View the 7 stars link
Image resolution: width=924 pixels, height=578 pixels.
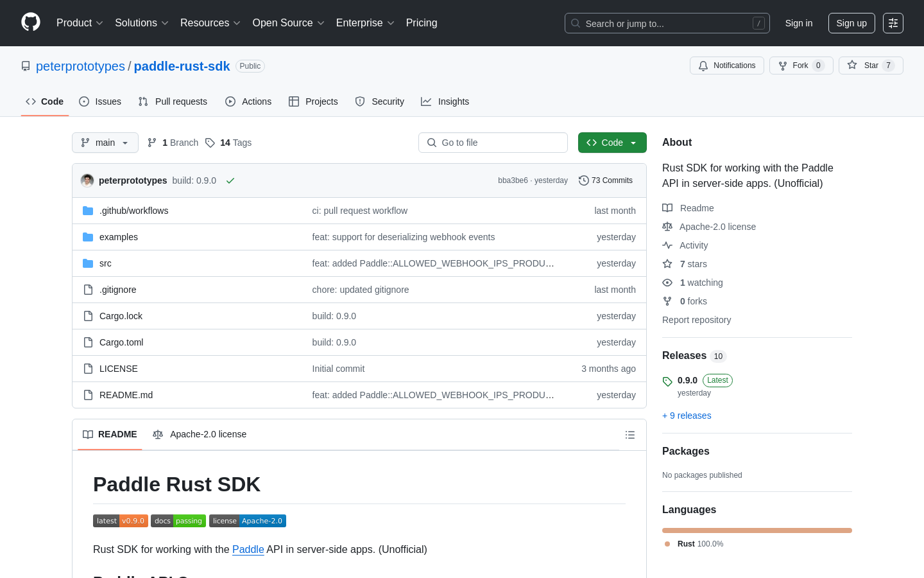tap(685, 264)
